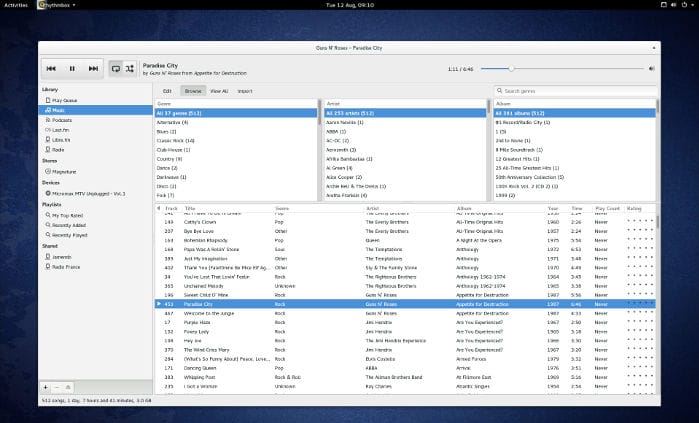This screenshot has height=423, width=699.
Task: Sort by Rating column header
Action: 634,209
